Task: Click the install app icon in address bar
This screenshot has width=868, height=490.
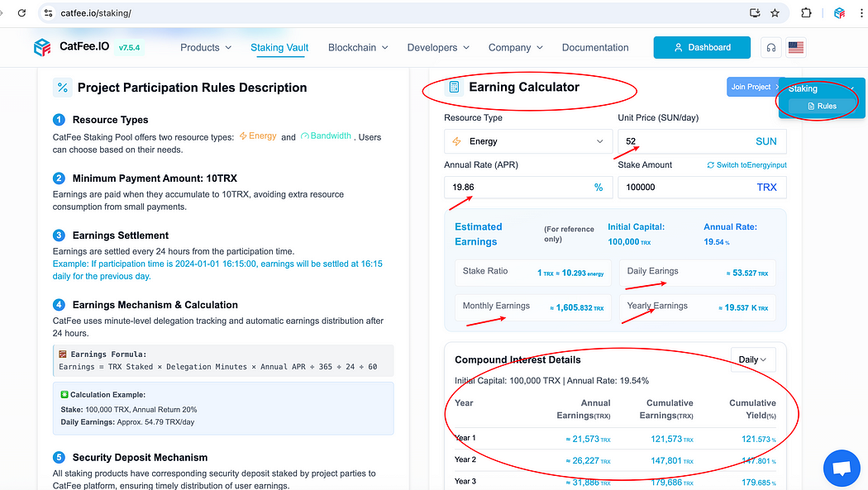Action: [x=755, y=12]
